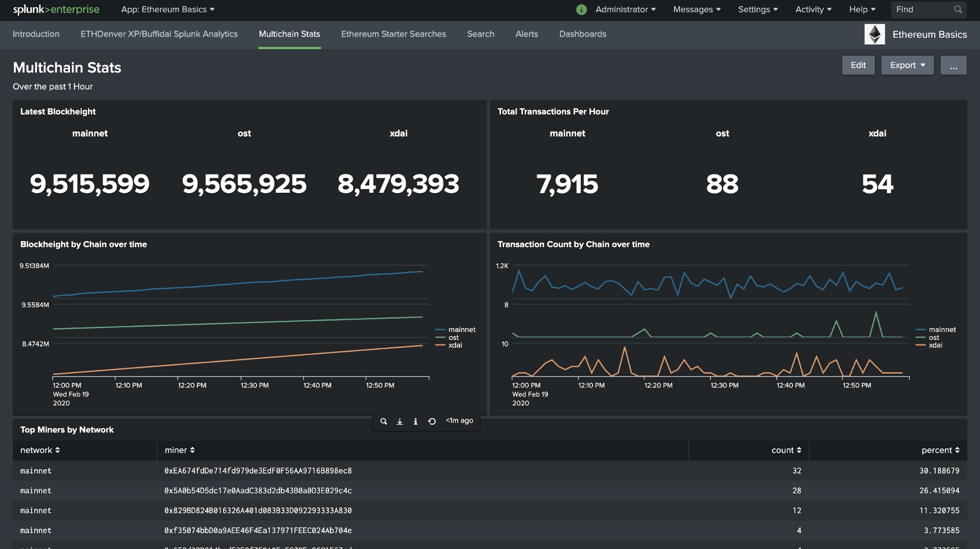Viewport: 980px width, 549px height.
Task: Click percent value 26.415094
Action: (x=939, y=491)
